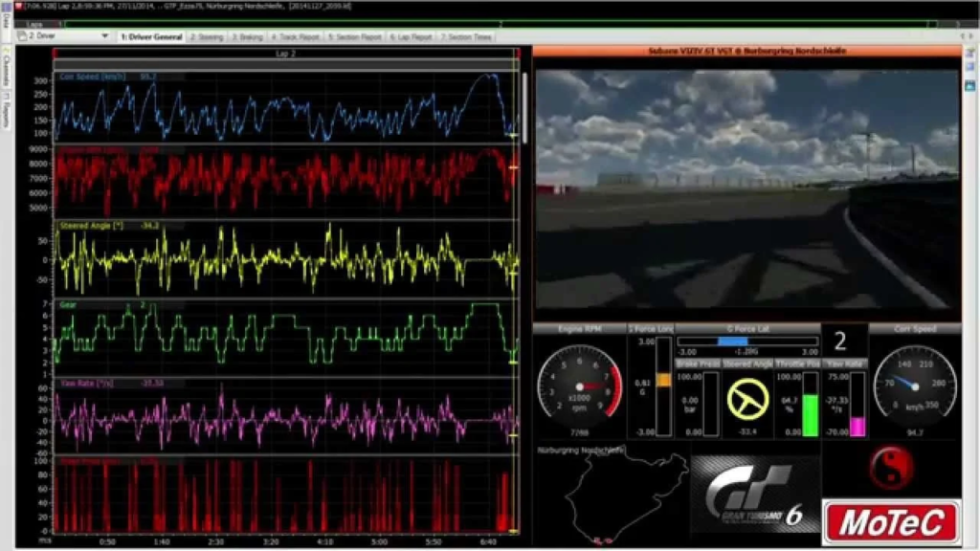Click the Lap 2 header bar

(285, 54)
